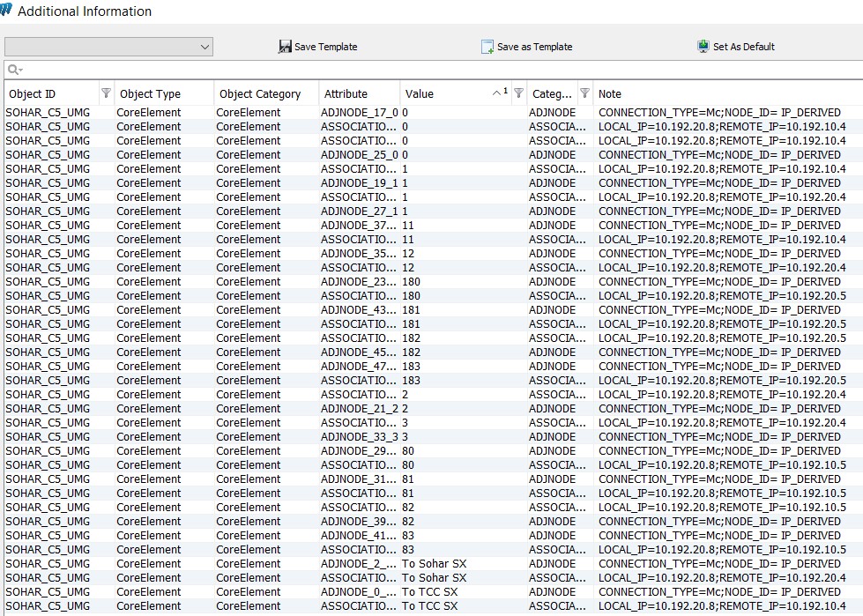Viewport: 863px width, 616px height.
Task: Sort by the Attribute column header
Action: click(346, 94)
